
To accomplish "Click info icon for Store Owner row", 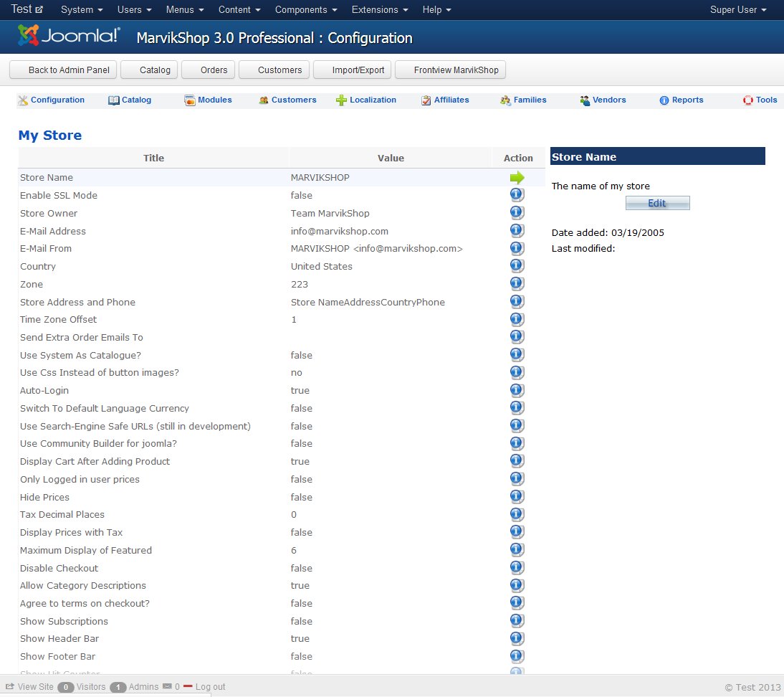I will 517,213.
